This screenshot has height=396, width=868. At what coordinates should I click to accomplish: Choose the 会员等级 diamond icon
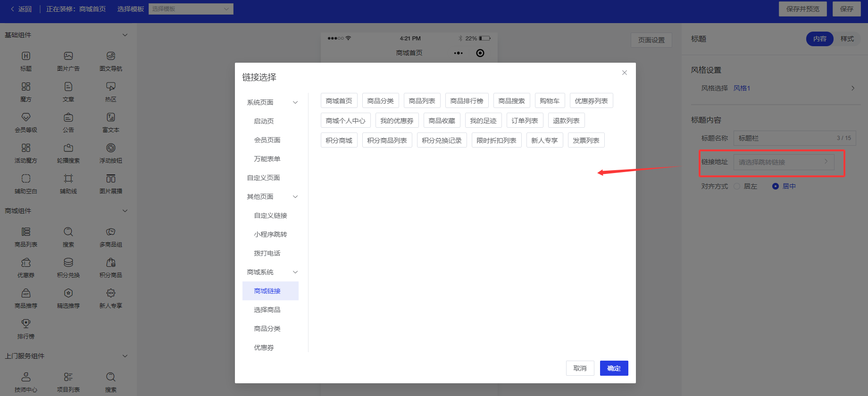click(26, 117)
